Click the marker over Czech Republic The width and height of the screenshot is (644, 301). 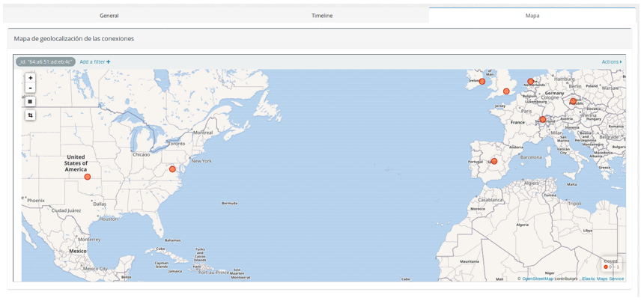(574, 101)
